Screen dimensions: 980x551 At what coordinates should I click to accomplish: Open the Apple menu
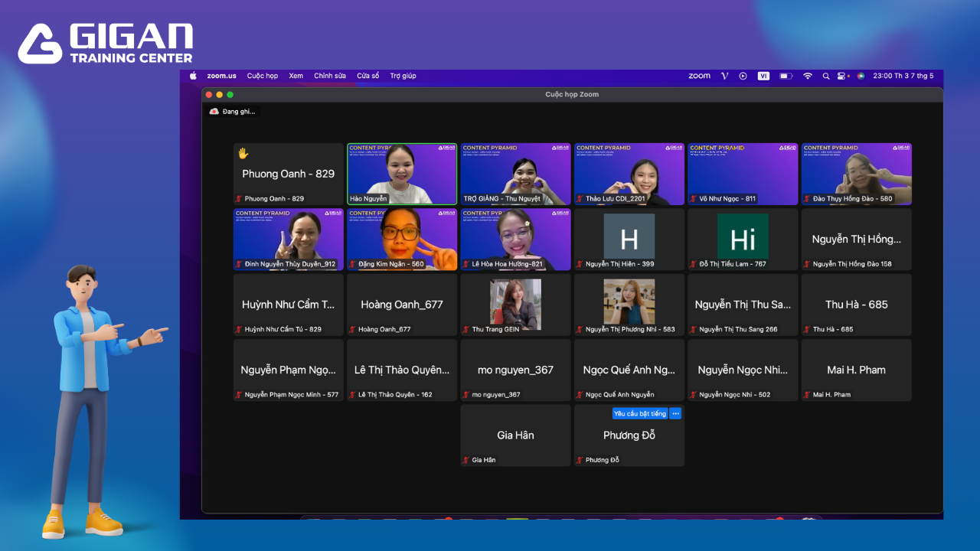tap(193, 76)
